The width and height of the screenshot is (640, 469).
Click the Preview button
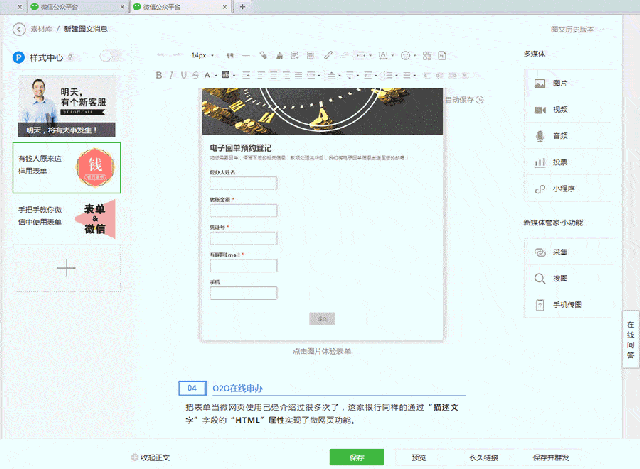pyautogui.click(x=418, y=457)
